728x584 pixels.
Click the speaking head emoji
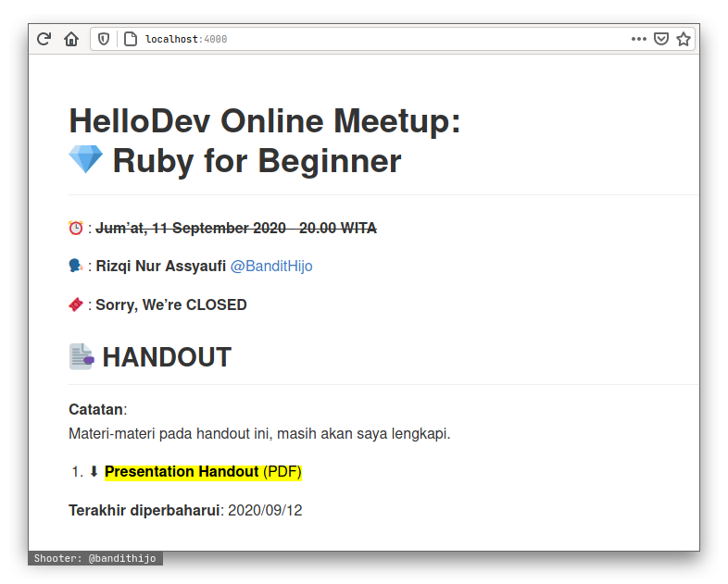click(x=76, y=267)
